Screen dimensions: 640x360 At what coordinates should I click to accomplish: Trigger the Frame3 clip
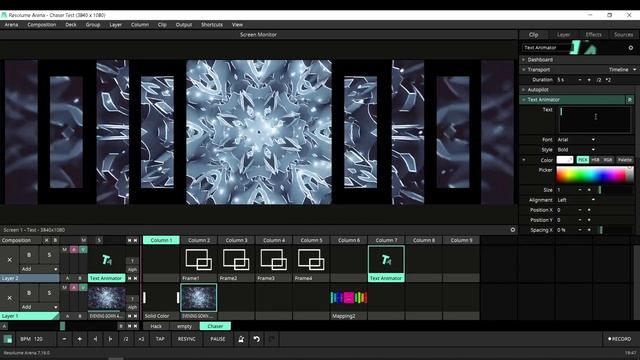274,260
